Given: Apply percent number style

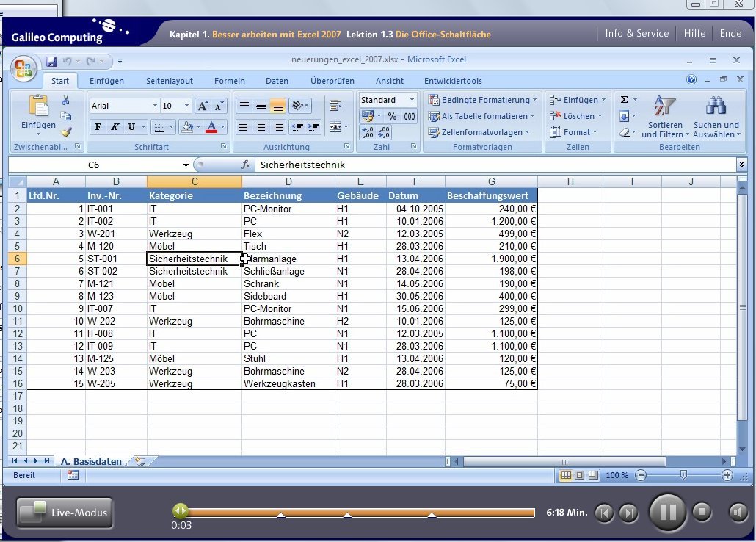Looking at the screenshot, I should click(393, 116).
